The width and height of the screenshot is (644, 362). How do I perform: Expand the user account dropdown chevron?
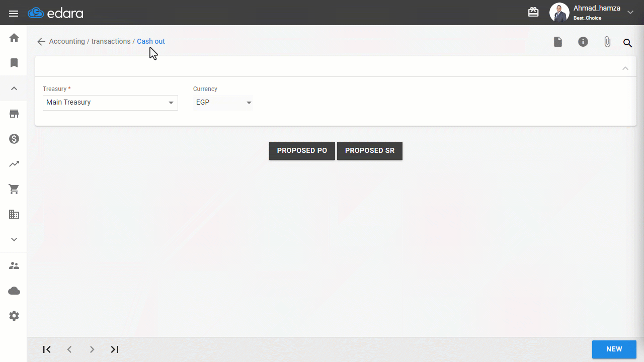point(630,13)
